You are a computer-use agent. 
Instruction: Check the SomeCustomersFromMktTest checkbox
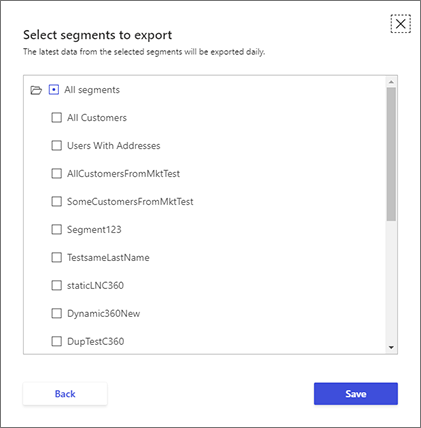point(56,201)
